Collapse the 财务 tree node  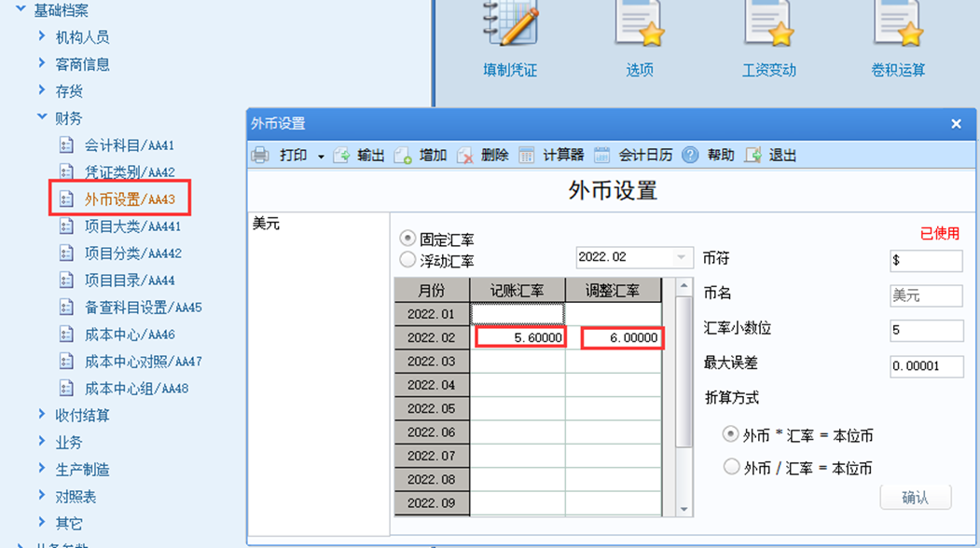[42, 116]
